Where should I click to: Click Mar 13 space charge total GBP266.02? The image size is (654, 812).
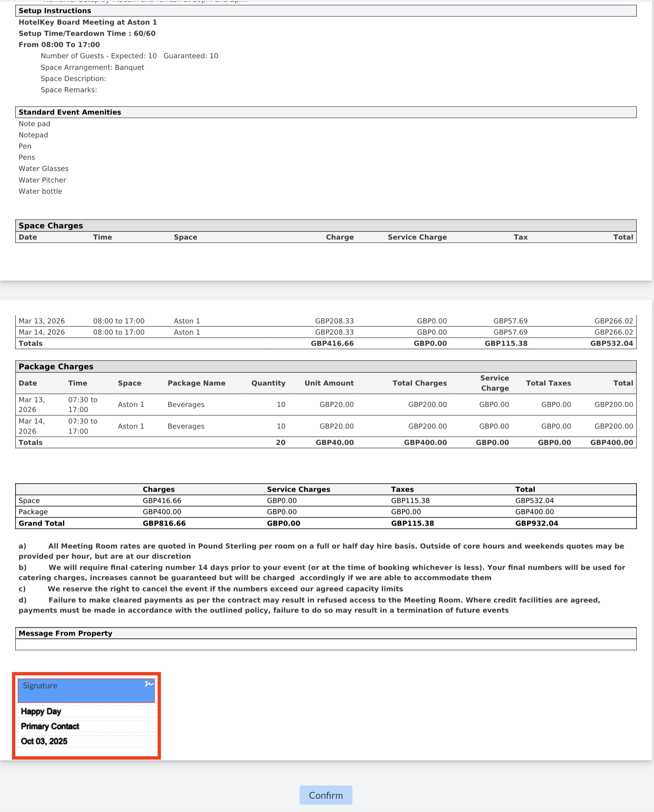pyautogui.click(x=613, y=321)
